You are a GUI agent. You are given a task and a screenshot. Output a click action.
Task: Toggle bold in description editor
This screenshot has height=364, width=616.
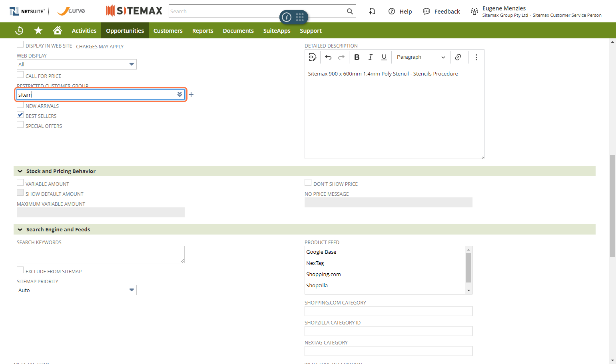357,57
